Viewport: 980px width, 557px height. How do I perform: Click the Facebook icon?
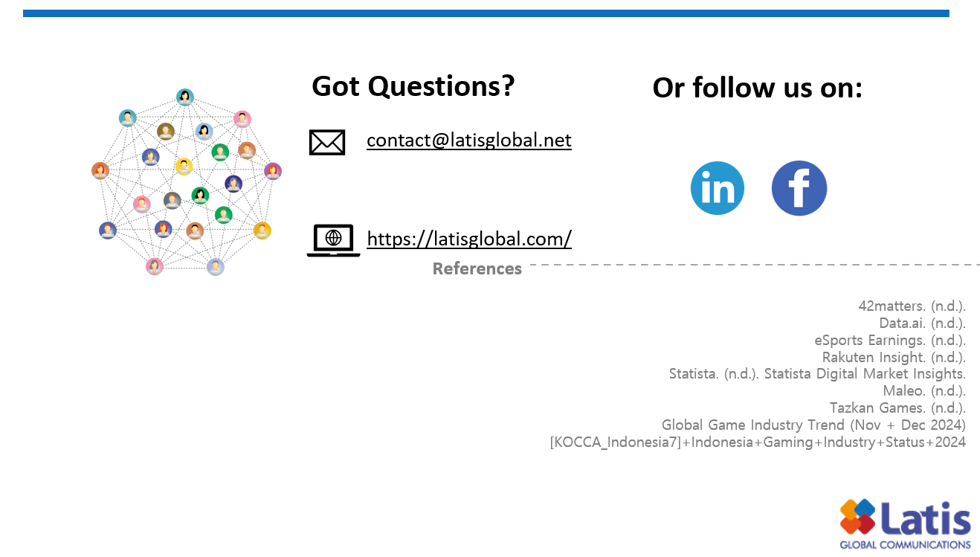799,188
